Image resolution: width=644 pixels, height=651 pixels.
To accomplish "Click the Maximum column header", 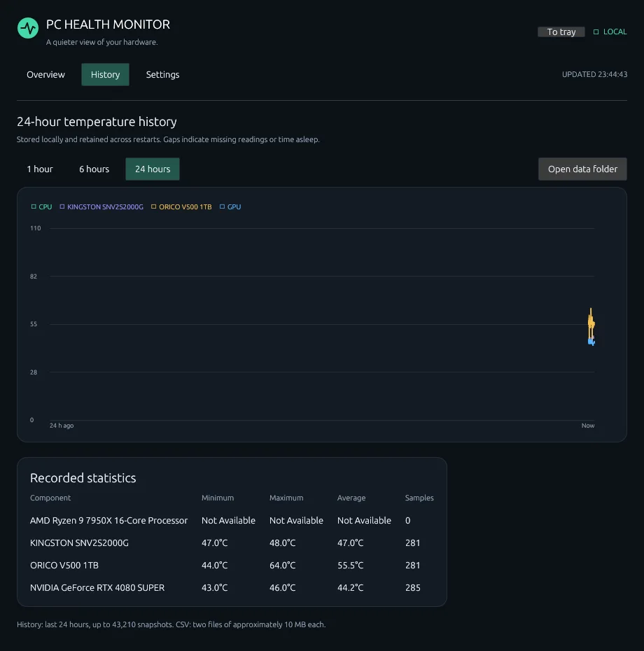I will pos(286,498).
